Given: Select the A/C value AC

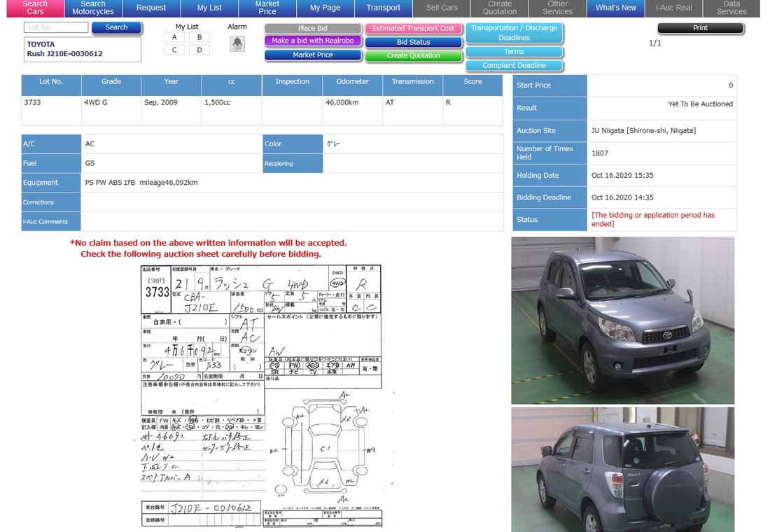Looking at the screenshot, I should click(90, 144).
